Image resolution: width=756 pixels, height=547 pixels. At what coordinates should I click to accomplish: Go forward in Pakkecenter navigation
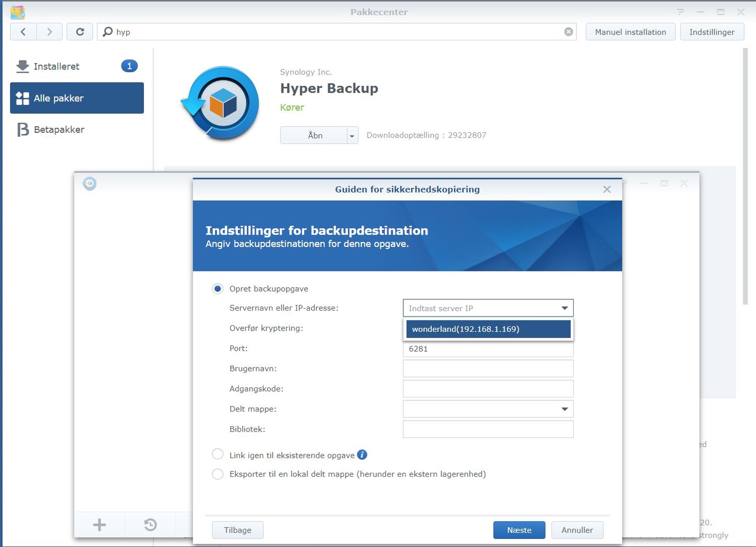coord(49,32)
